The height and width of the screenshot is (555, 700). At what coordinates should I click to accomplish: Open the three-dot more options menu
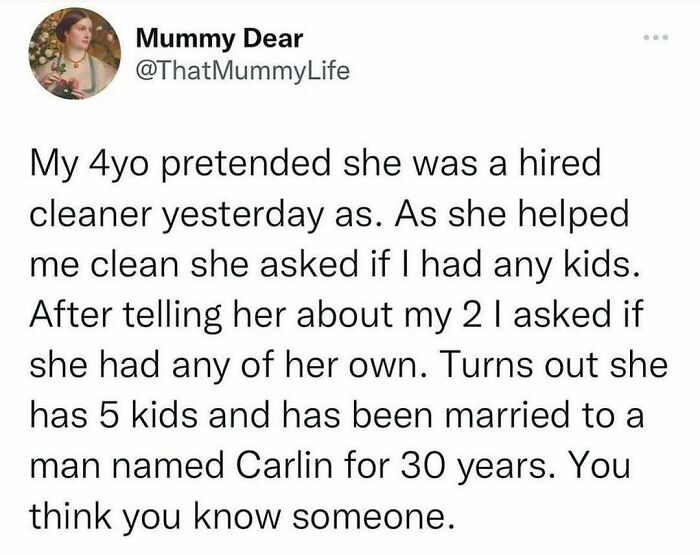(656, 38)
